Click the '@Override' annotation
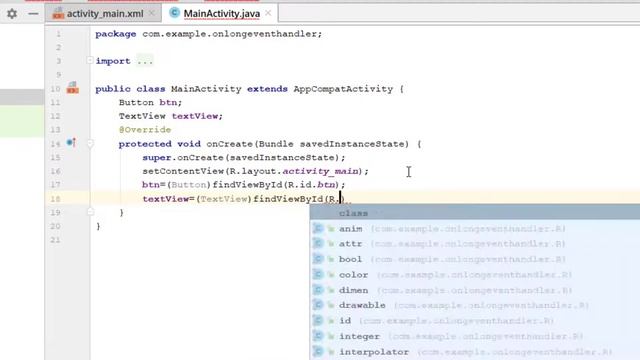The image size is (640, 360). [x=145, y=130]
